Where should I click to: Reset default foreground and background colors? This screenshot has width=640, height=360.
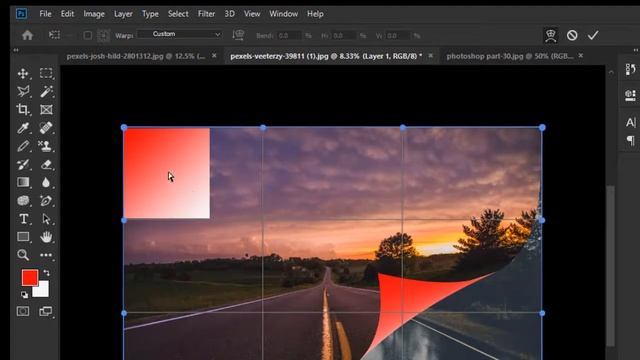point(24,294)
